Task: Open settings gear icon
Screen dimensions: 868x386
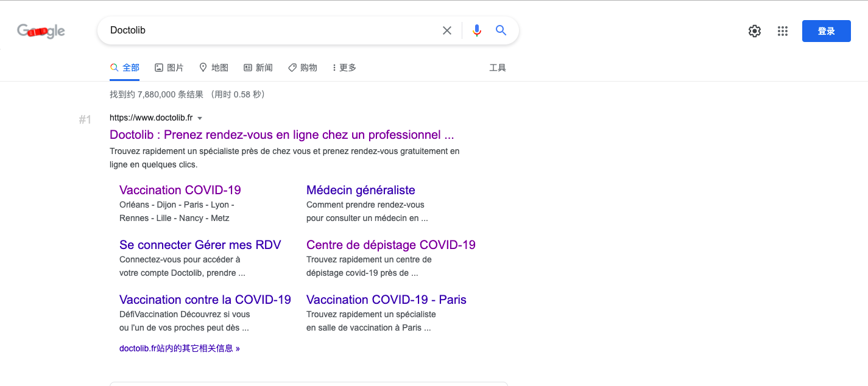Action: 755,31
